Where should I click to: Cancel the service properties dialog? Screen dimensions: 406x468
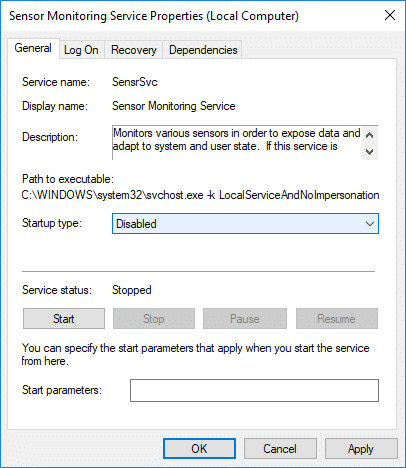coord(280,449)
